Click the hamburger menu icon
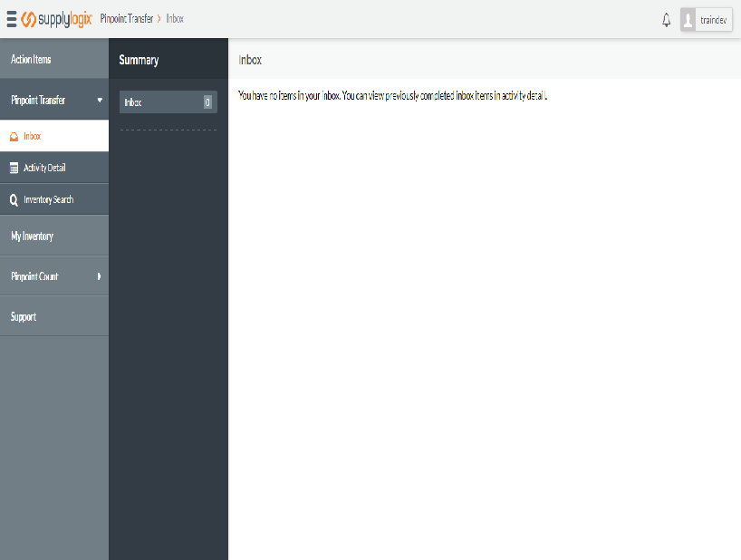This screenshot has height=560, width=741. (11, 19)
